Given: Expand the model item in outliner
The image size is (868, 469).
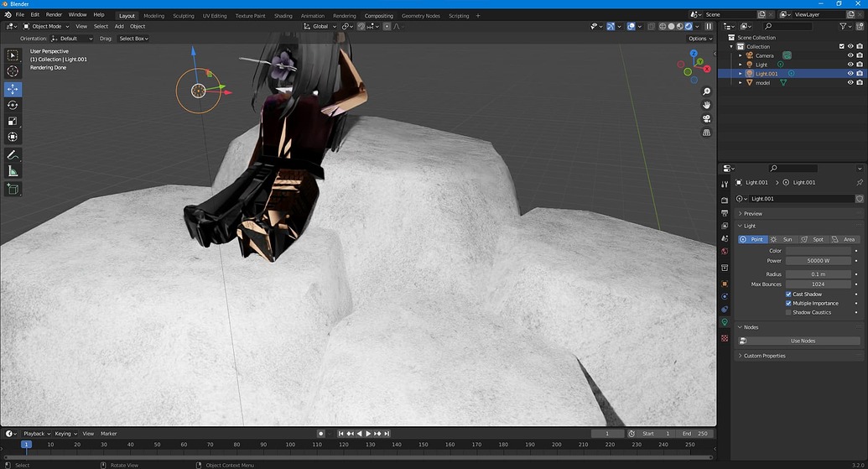Looking at the screenshot, I should pyautogui.click(x=741, y=82).
